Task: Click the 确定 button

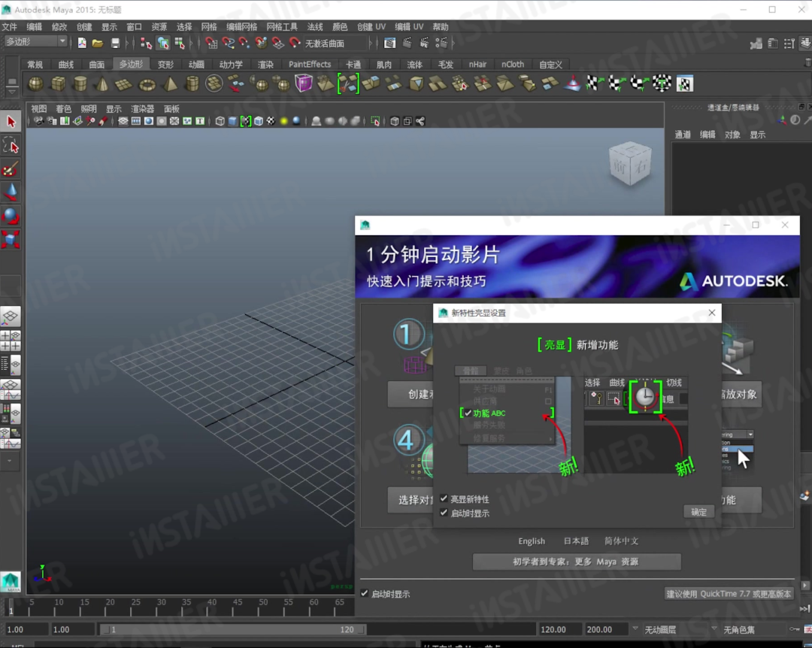Action: (x=698, y=512)
